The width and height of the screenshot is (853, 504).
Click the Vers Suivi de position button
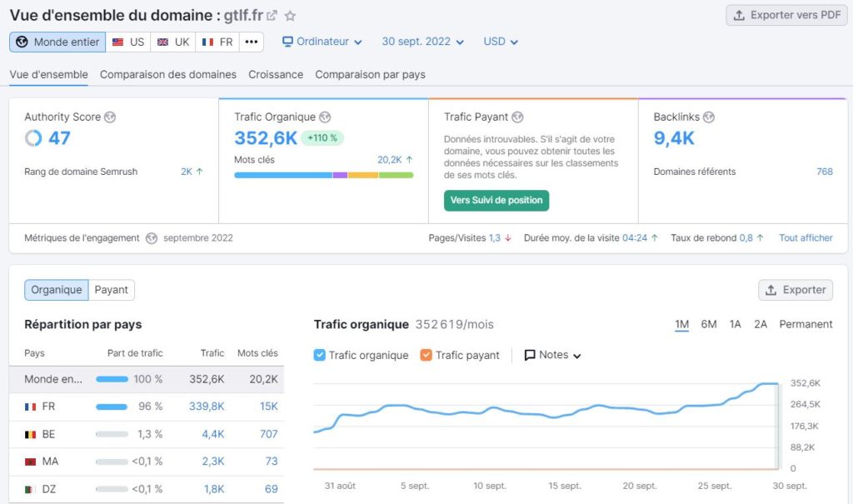(x=496, y=200)
